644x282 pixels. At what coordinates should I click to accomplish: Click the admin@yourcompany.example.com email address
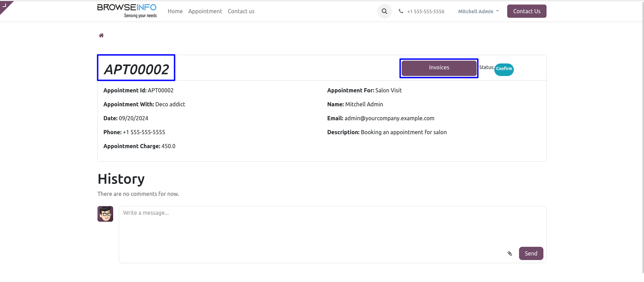click(x=389, y=119)
